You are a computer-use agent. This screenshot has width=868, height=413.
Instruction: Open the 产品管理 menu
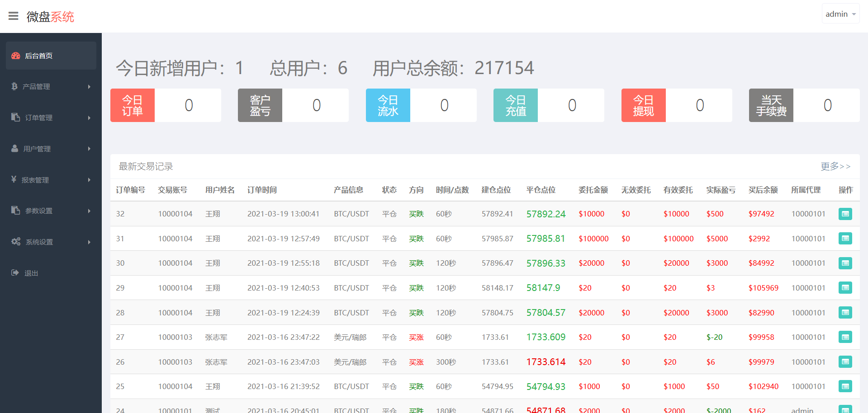click(x=51, y=87)
